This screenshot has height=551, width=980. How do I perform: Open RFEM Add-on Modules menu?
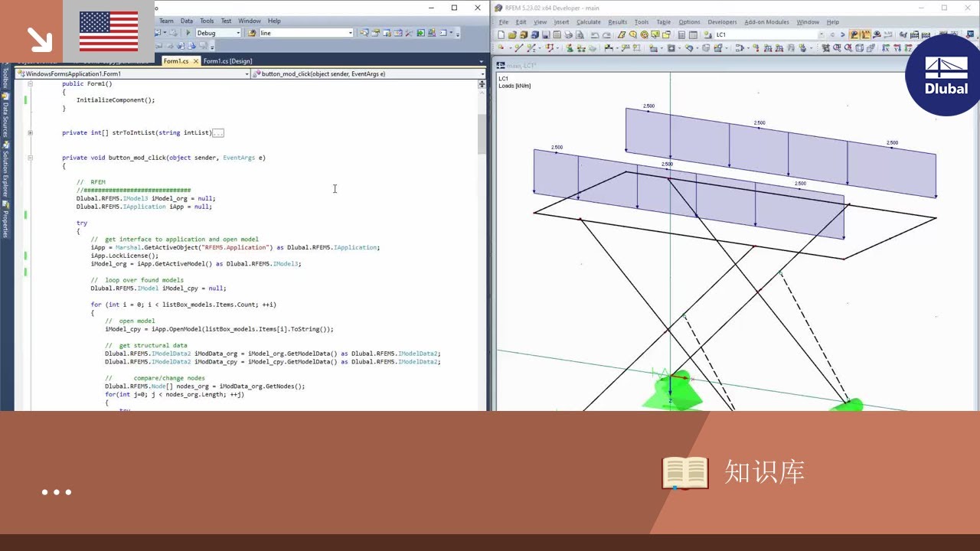click(x=767, y=22)
